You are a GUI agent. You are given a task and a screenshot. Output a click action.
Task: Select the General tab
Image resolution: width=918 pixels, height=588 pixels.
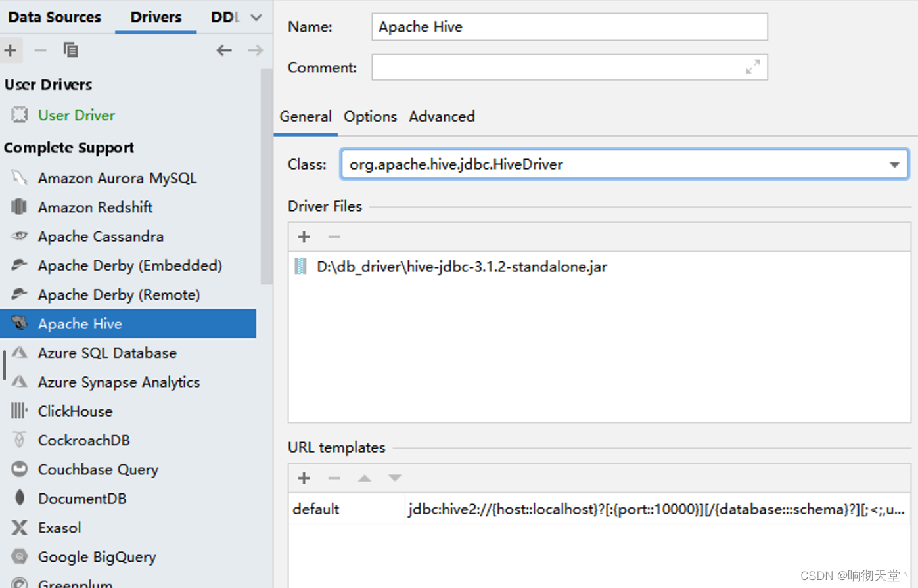coord(306,116)
